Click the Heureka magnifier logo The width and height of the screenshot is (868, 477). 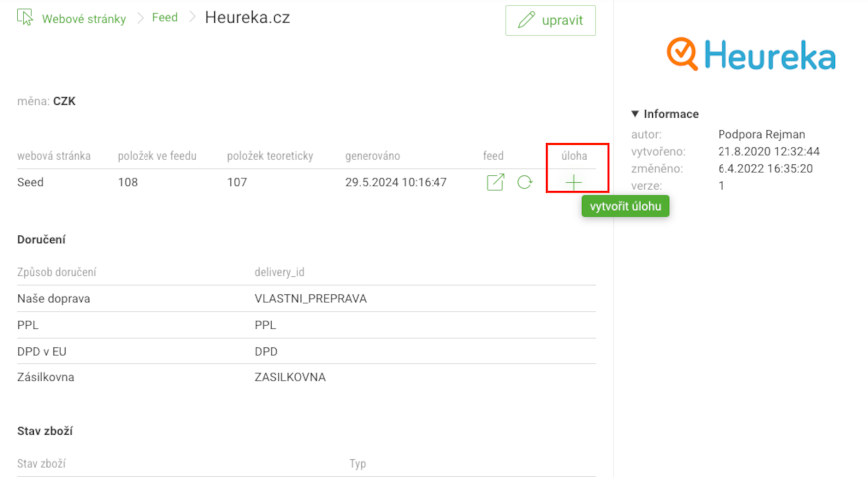click(x=682, y=54)
